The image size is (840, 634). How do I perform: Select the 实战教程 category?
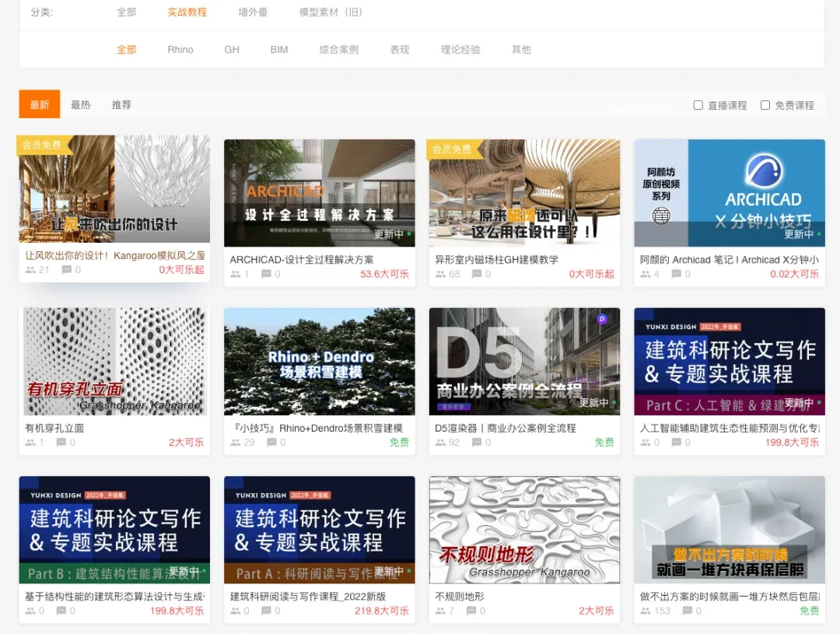(187, 12)
